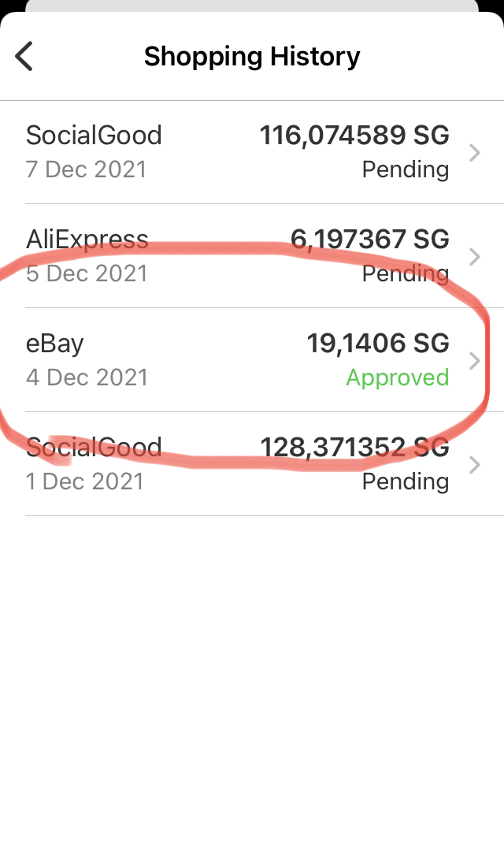Tap the 1 Dec 2021 date
Image resolution: width=504 pixels, height=844 pixels.
pos(85,481)
